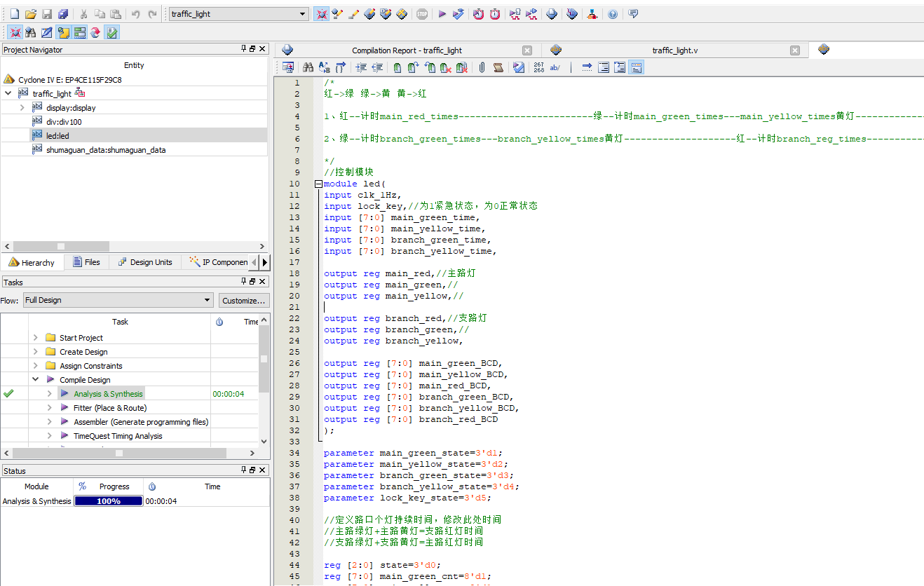Click the Increase Indent icon

point(361,67)
